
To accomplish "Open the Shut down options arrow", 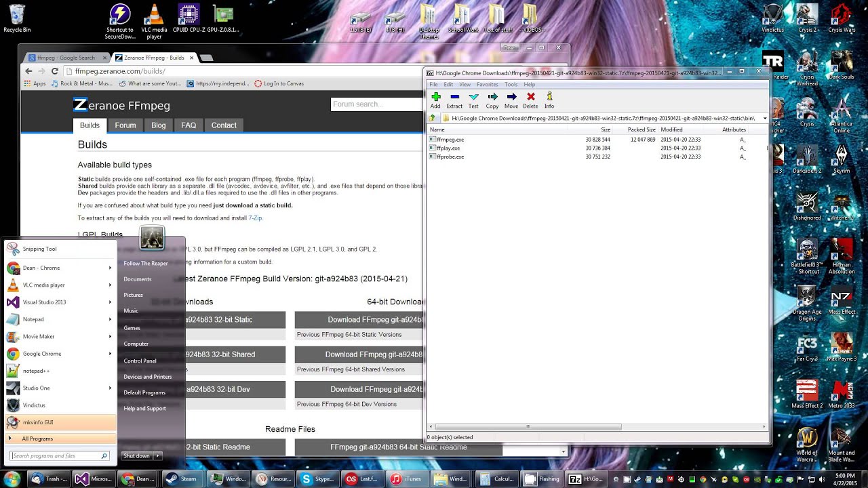I will click(x=158, y=456).
